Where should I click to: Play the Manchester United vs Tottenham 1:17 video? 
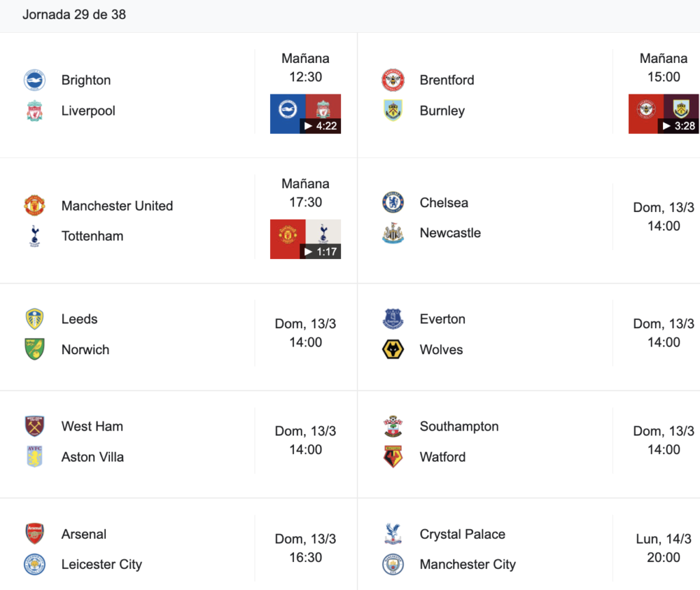tap(306, 239)
